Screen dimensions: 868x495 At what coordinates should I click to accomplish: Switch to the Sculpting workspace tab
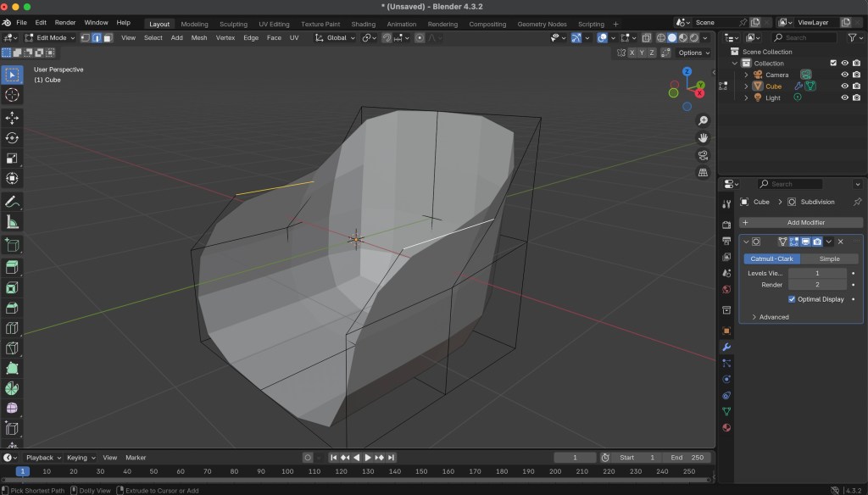[233, 24]
